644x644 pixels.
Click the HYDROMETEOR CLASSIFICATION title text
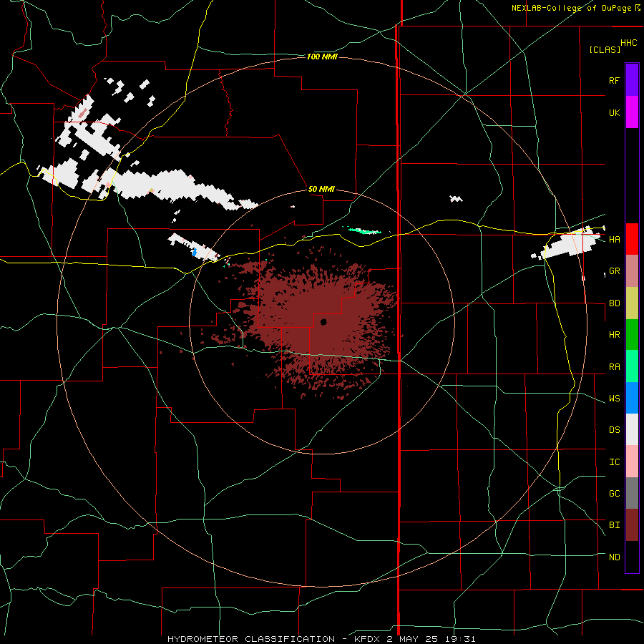click(251, 639)
